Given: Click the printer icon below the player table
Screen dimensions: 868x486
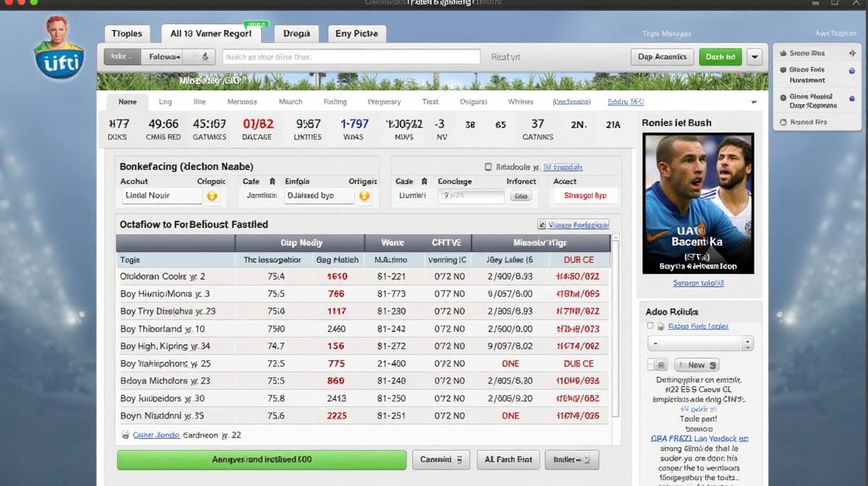Looking at the screenshot, I should coord(125,435).
